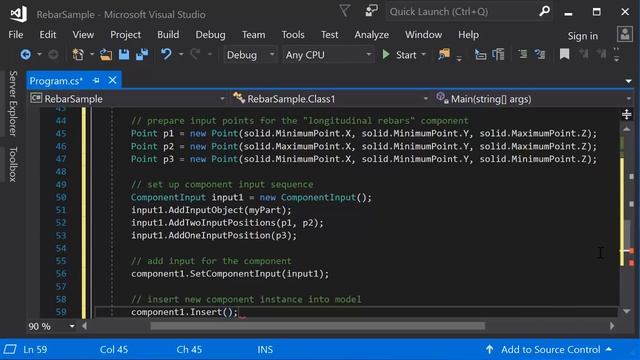Open the Toolbox side tab
The width and height of the screenshot is (640, 360).
point(13,164)
